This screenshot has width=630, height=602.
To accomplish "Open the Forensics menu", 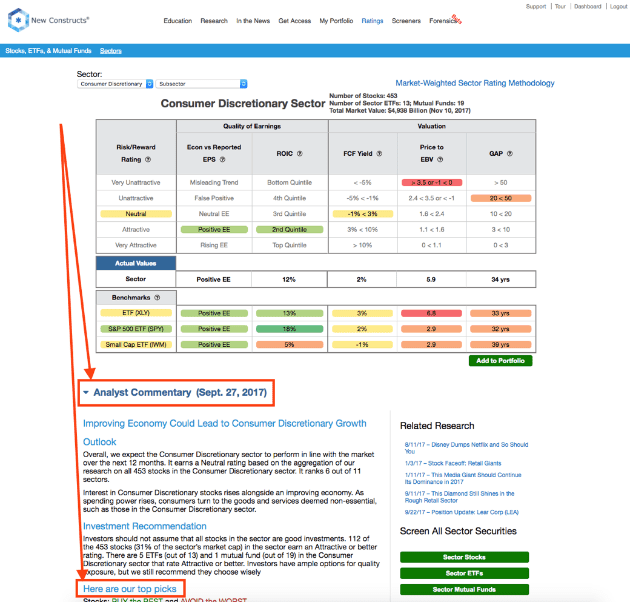I will point(443,21).
